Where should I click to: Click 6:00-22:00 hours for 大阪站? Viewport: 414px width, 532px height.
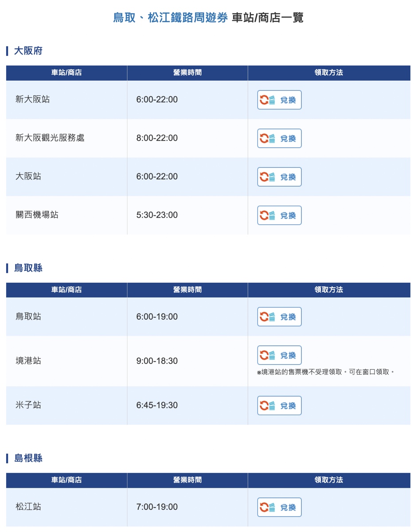click(157, 176)
